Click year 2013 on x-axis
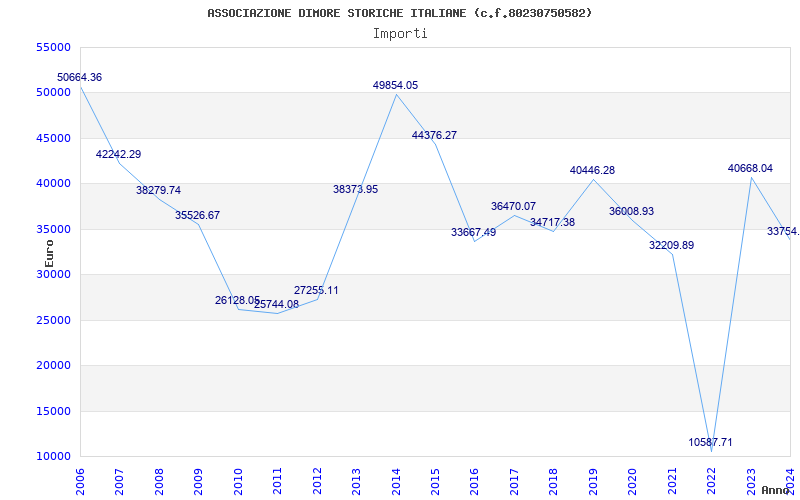The image size is (800, 500). [357, 482]
